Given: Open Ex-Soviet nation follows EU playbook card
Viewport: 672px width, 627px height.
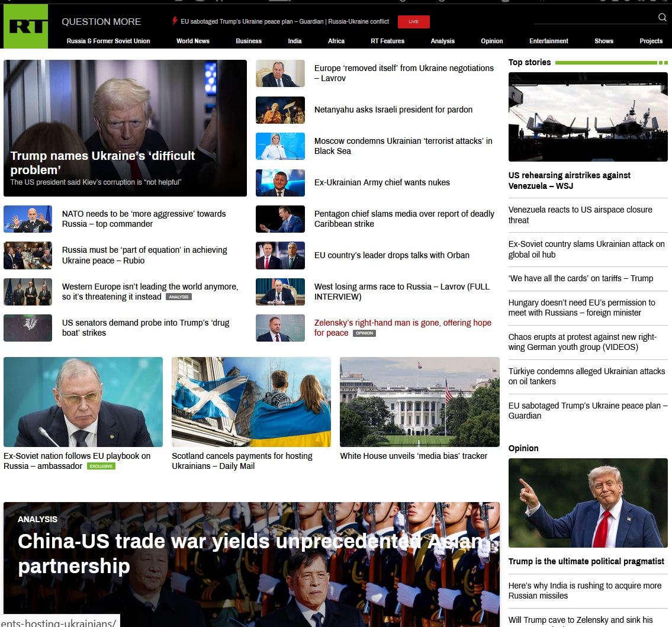Looking at the screenshot, I should [x=77, y=461].
